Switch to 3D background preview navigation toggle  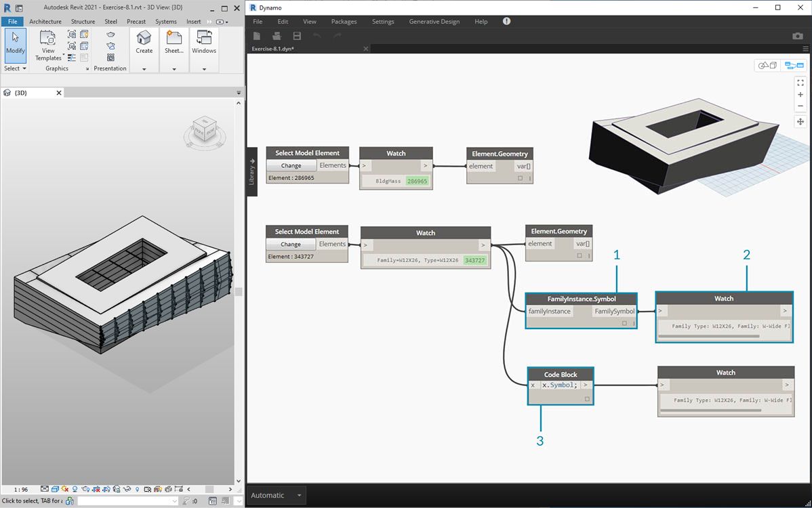tap(767, 66)
